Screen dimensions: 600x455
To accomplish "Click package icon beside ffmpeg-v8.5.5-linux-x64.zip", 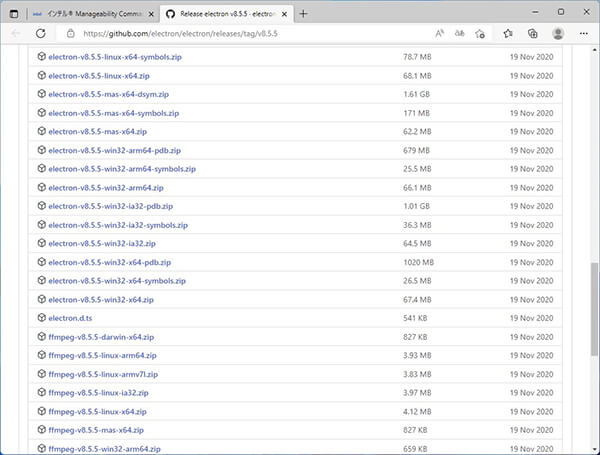I will click(42, 411).
